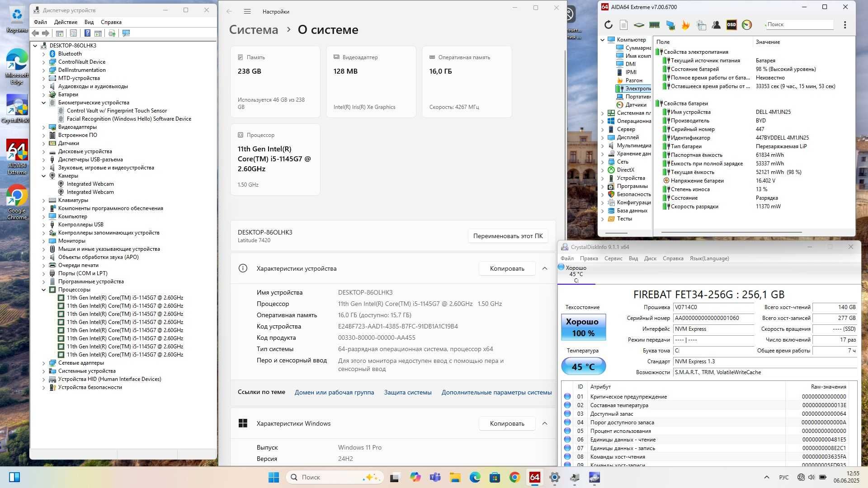Click the 45 °C temperature button in CrystalDiskInfo
Image resolution: width=868 pixels, height=488 pixels.
[583, 366]
